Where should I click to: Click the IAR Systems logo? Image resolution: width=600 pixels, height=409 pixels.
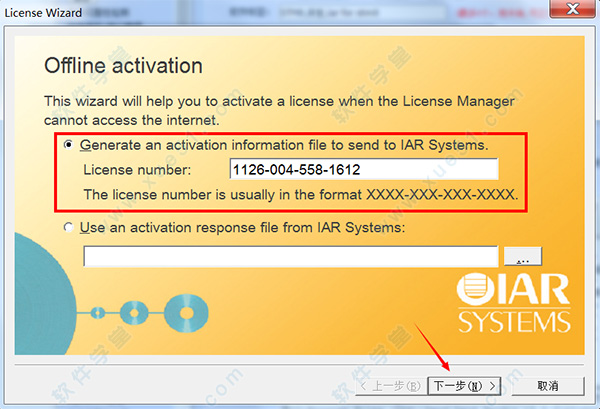514,303
